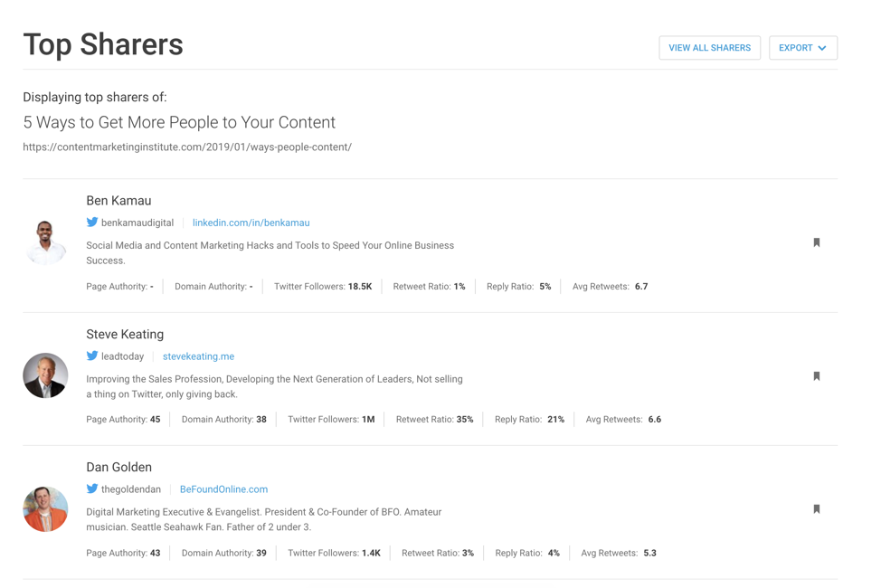Open Ben Kamau's profile photo
The width and height of the screenshot is (881, 588).
(45, 242)
